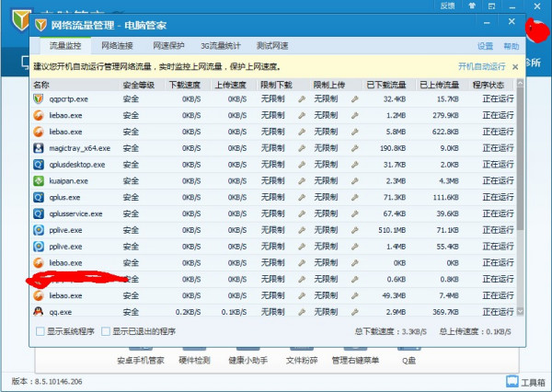Edit upload limit for qplusservice.exe
552x392 pixels.
point(355,213)
